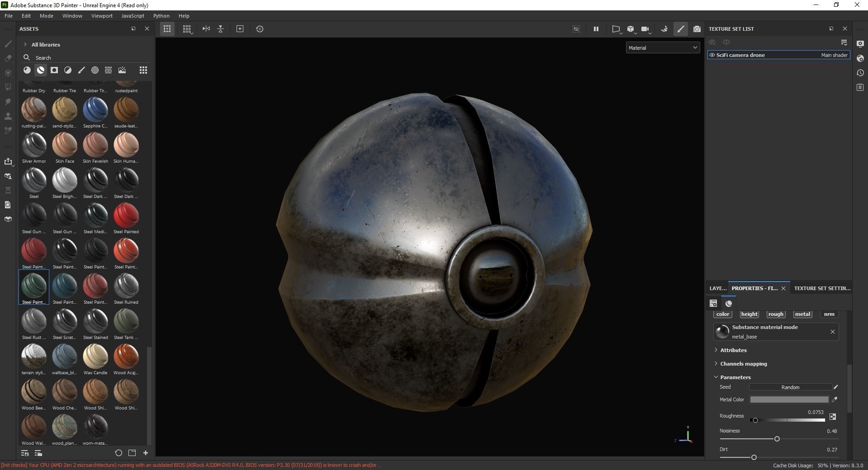Click the refresh assets button
The width and height of the screenshot is (868, 470).
click(119, 453)
